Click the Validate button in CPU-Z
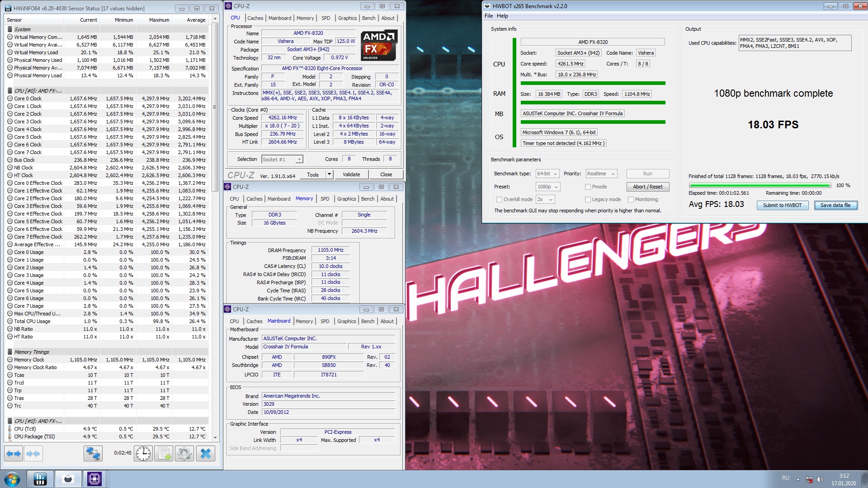Image resolution: width=868 pixels, height=488 pixels. [351, 174]
